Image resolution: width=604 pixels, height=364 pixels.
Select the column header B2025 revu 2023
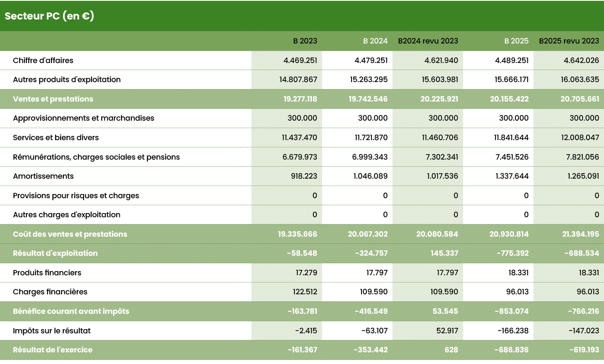tap(568, 41)
